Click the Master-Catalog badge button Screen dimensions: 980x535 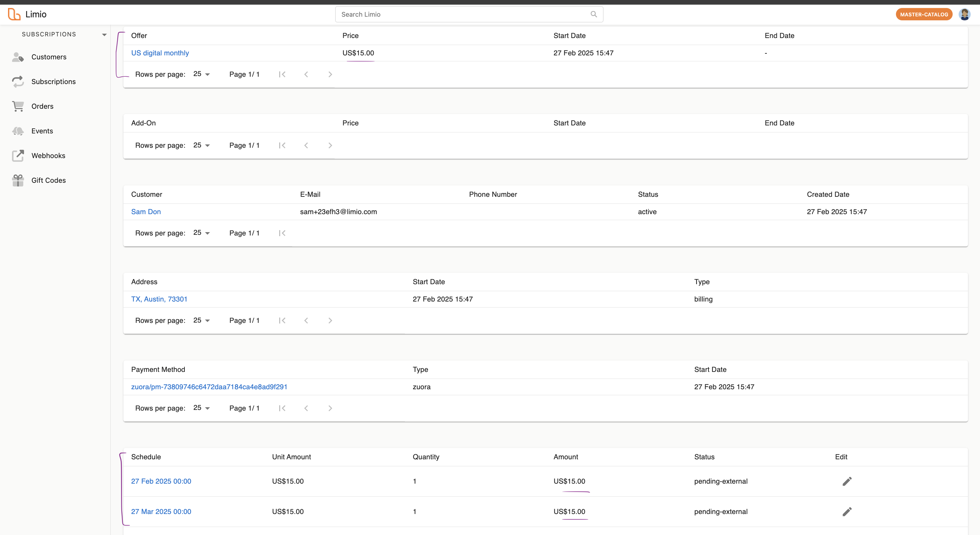[x=923, y=14]
